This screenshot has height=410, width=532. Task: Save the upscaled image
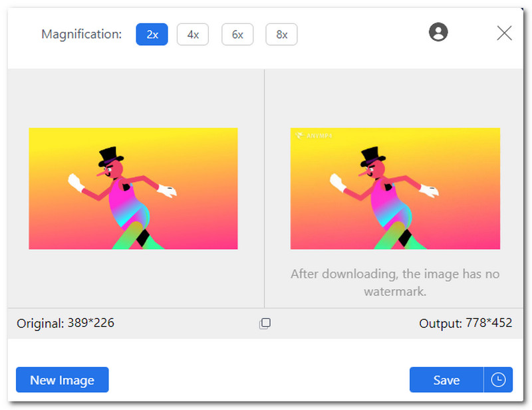(x=446, y=380)
